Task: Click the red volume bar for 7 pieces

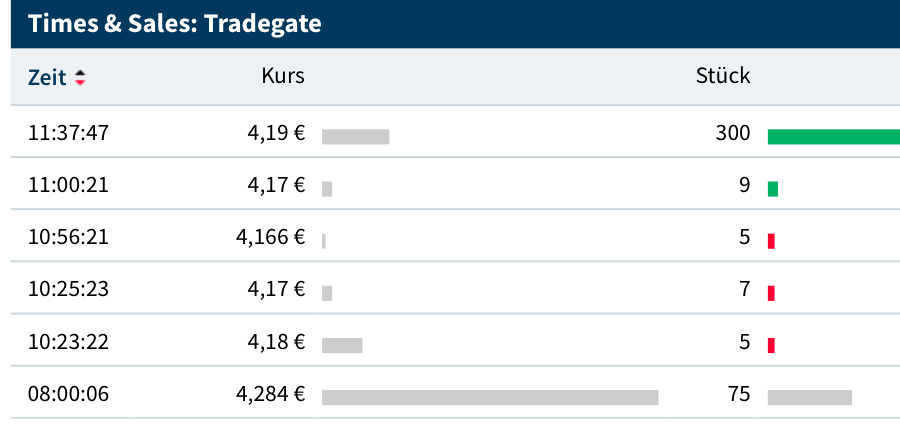Action: (x=771, y=293)
